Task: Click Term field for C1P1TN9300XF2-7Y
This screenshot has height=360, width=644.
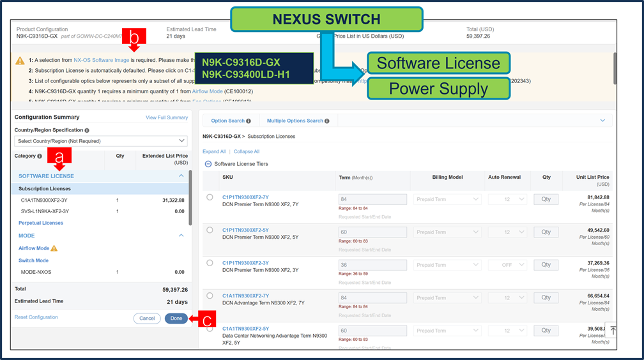Action: click(x=372, y=199)
